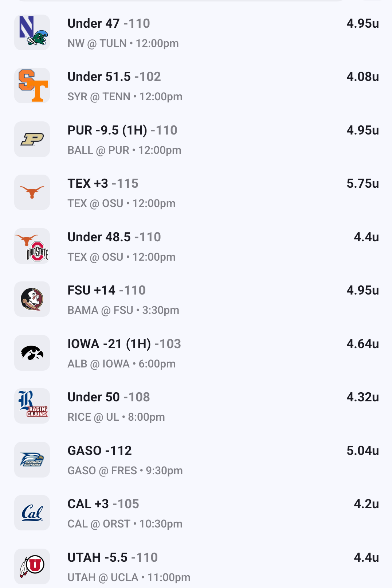The image size is (392, 588).
Task: Select the FSU +14 -110 bet
Action: (x=106, y=291)
